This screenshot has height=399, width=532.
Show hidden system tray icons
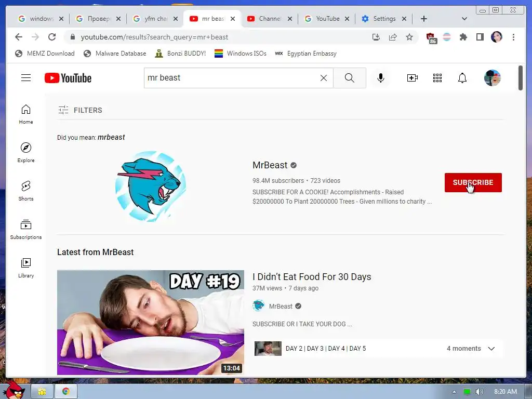(x=454, y=392)
